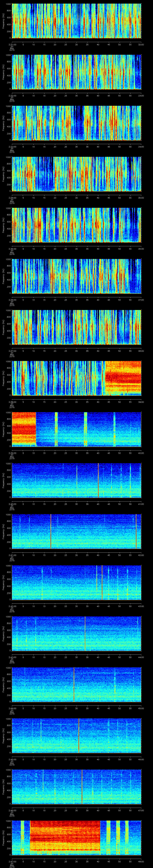The height and width of the screenshot is (868, 153).
Task: Select the red noise block in the 2:39:00 spectrogram
Action: (24, 428)
